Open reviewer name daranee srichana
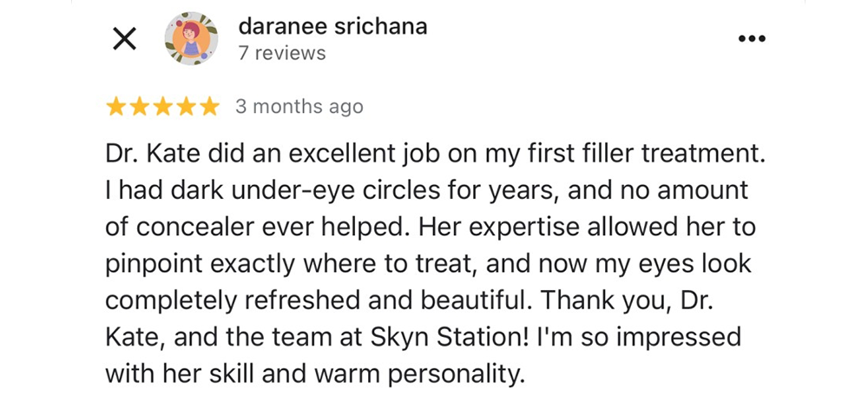The width and height of the screenshot is (868, 403). click(332, 26)
